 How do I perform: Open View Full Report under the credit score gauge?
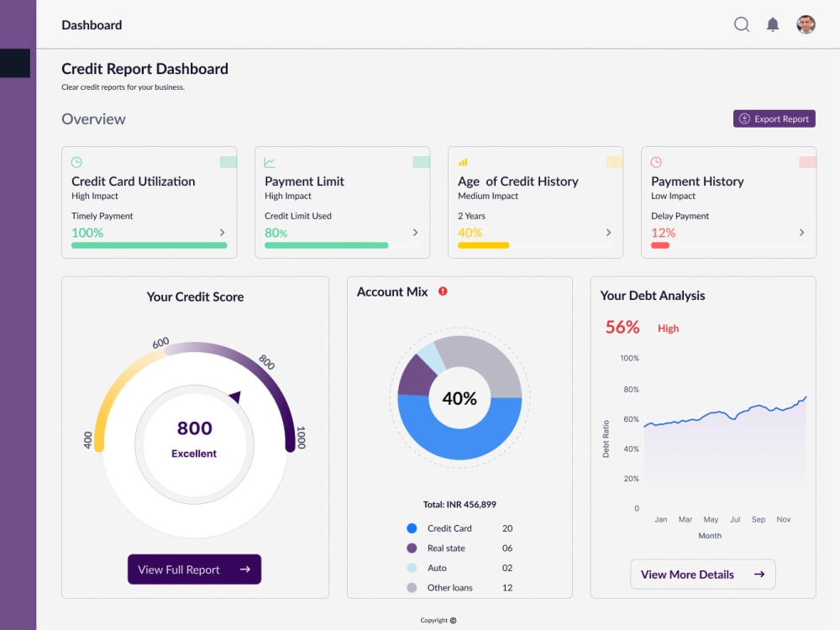point(194,569)
